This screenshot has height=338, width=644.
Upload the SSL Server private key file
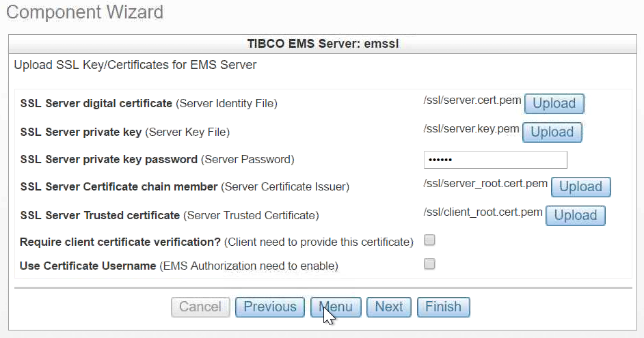pos(552,132)
